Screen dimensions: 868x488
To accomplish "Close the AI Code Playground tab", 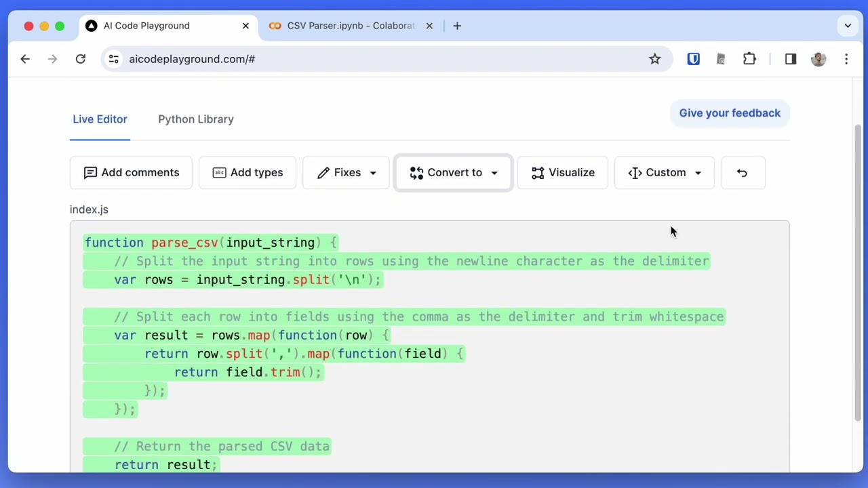I will click(245, 26).
